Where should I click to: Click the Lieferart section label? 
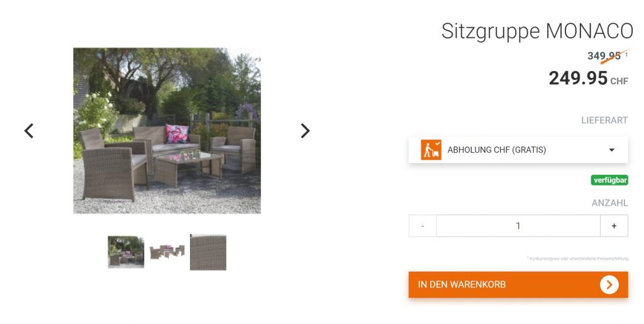[x=604, y=120]
